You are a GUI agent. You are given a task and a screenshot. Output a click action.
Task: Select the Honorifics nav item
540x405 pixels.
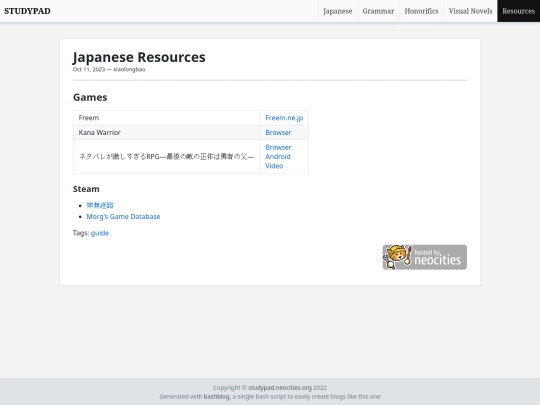coord(421,11)
